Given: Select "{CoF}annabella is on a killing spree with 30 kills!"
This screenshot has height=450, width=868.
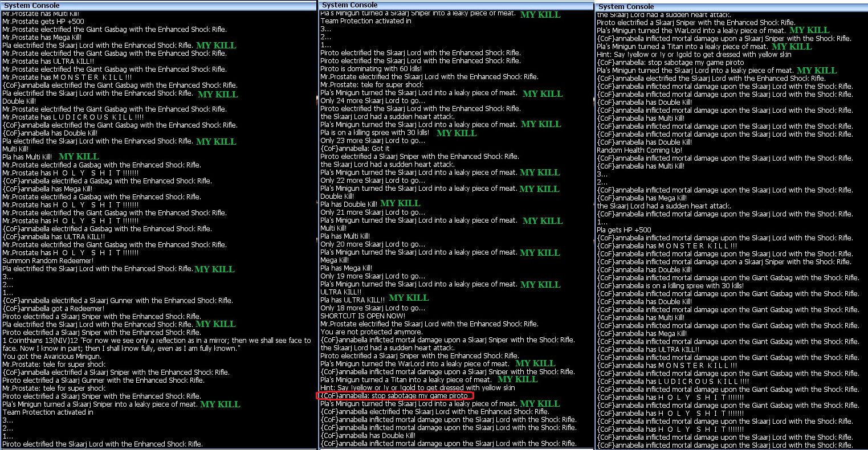Looking at the screenshot, I should pos(670,286).
